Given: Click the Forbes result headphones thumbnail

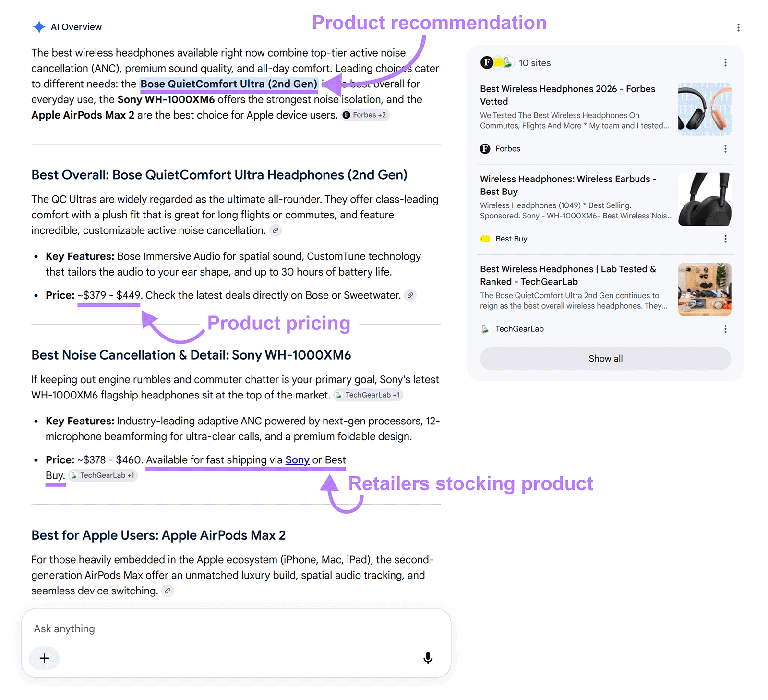Looking at the screenshot, I should tap(704, 109).
